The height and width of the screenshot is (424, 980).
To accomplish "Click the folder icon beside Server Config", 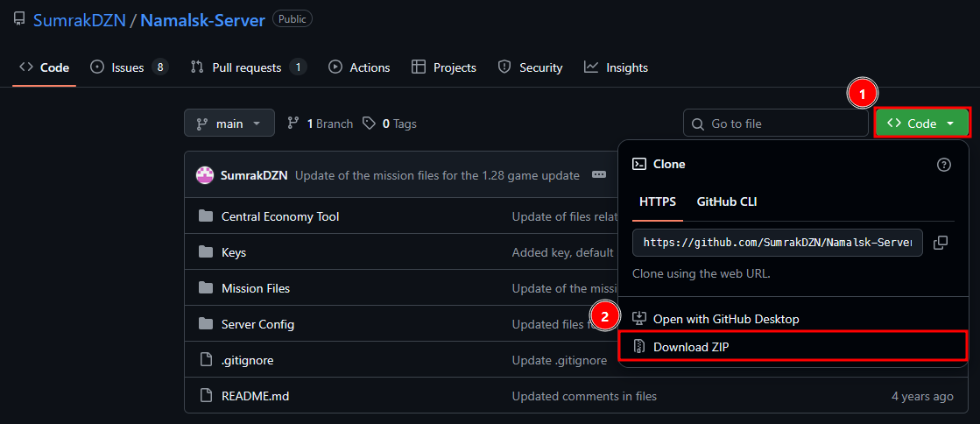I will (206, 324).
